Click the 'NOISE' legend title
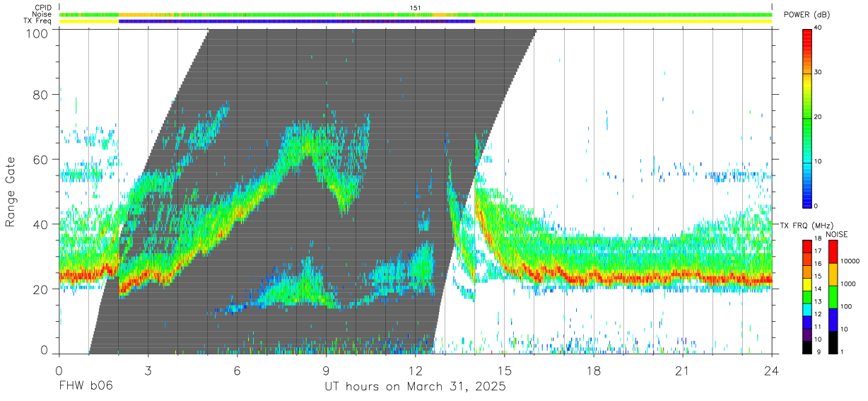This screenshot has height=401, width=868. 838,234
